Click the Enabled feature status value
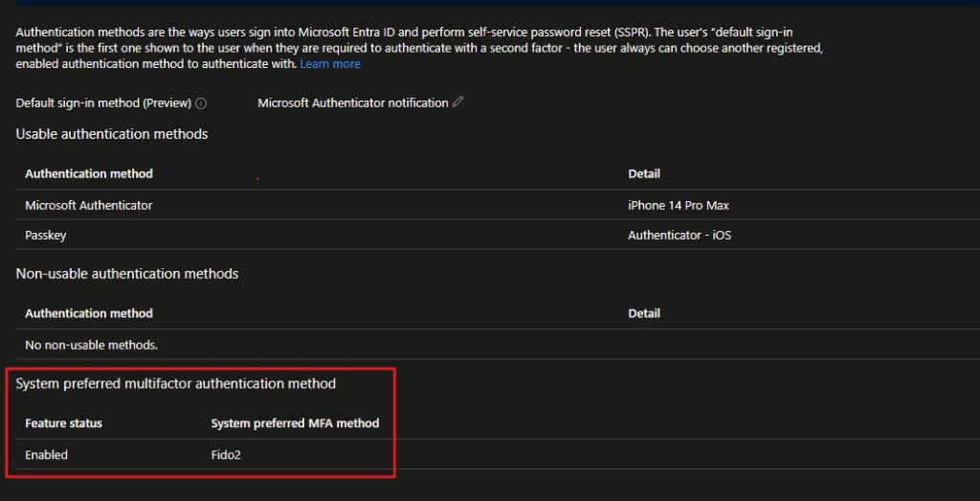 [x=46, y=455]
